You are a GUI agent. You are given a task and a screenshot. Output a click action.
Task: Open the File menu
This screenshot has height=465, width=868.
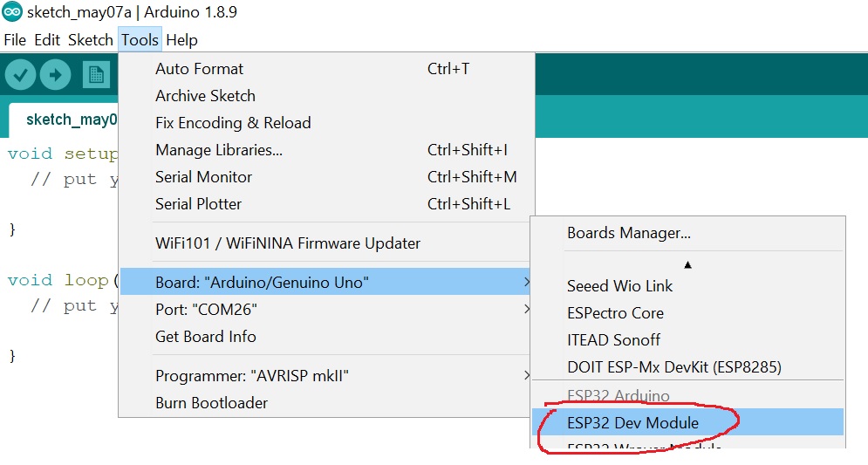click(x=15, y=40)
